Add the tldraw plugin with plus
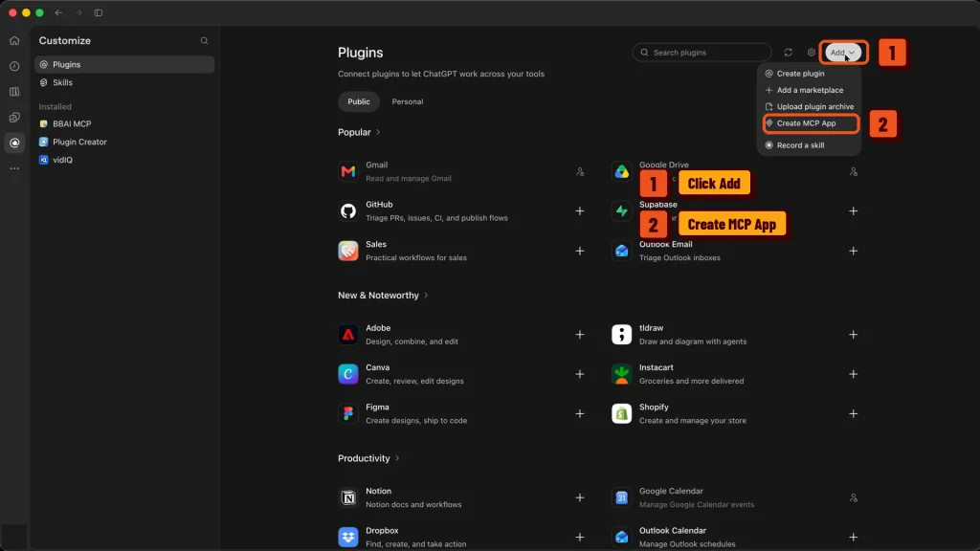The height and width of the screenshot is (551, 980). click(853, 335)
